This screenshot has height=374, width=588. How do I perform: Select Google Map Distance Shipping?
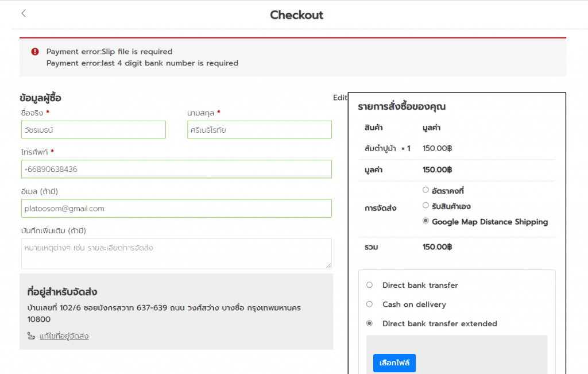425,221
